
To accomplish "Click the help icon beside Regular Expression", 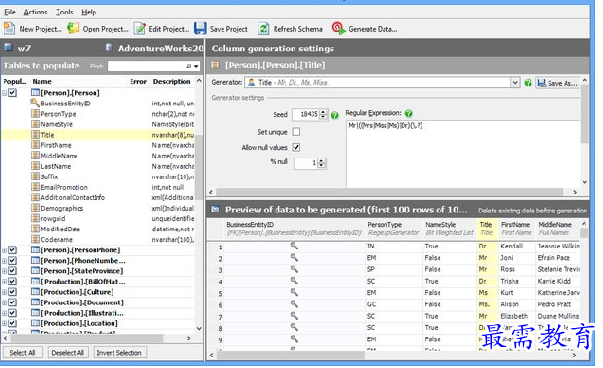I will click(408, 113).
